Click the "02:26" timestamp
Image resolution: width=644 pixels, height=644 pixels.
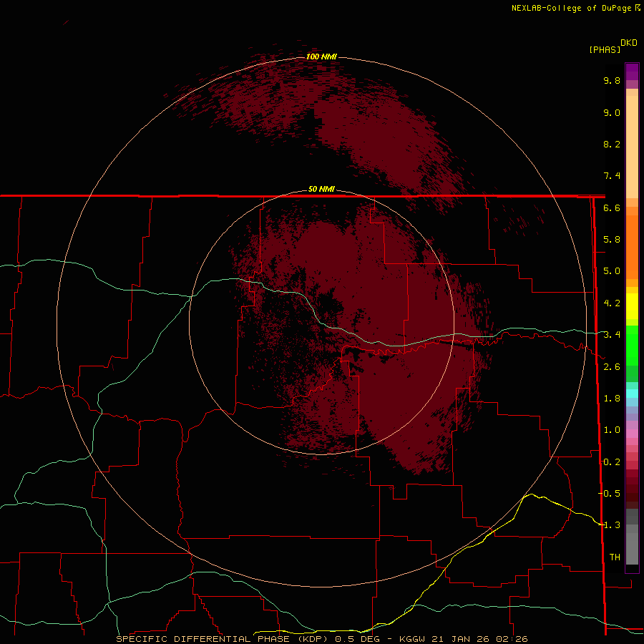point(512,639)
